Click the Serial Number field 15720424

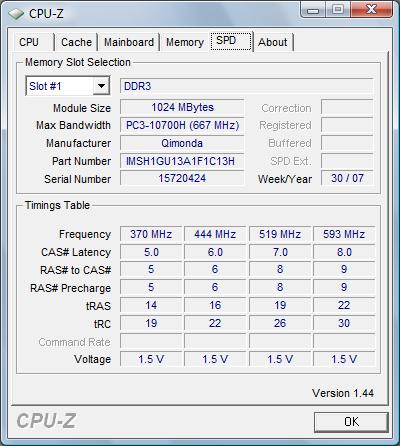pyautogui.click(x=182, y=178)
